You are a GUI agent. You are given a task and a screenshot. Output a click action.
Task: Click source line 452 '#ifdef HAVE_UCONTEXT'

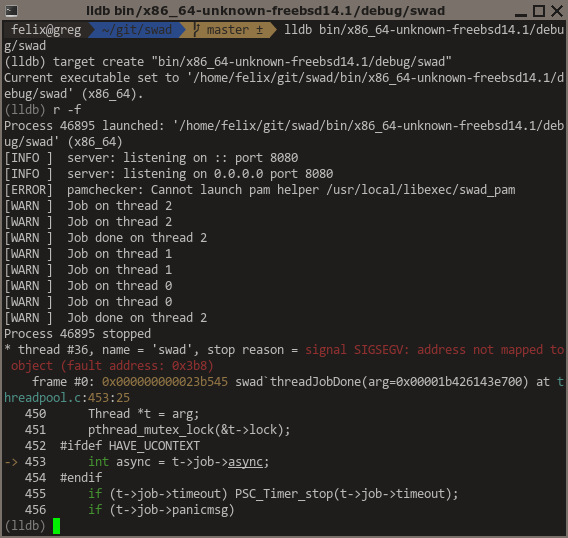(130, 446)
